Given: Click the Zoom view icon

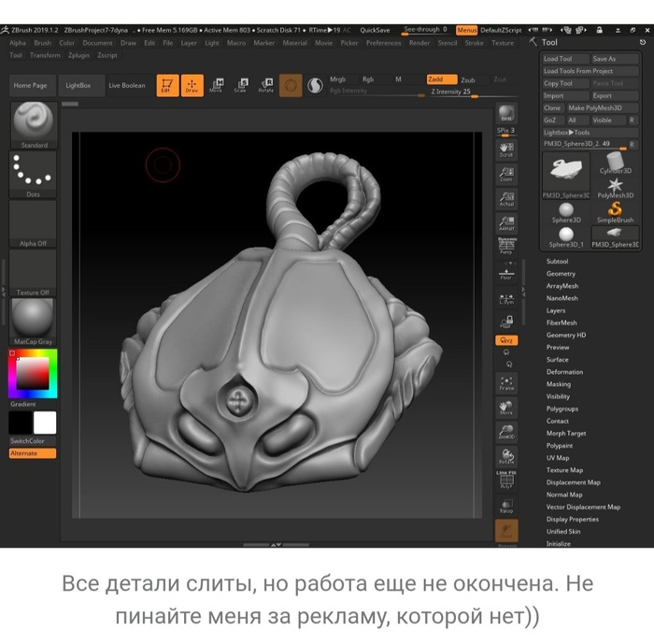Looking at the screenshot, I should click(506, 174).
